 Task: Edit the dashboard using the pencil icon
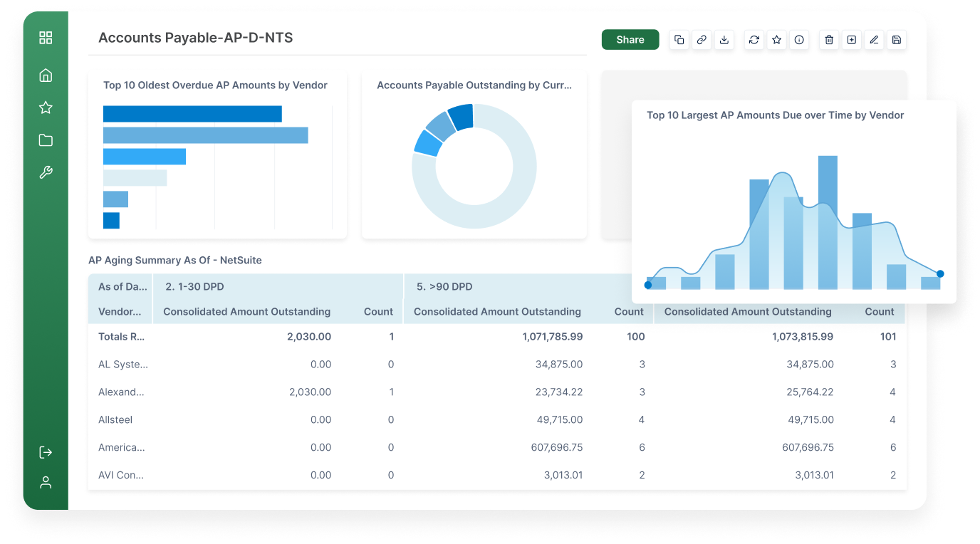(874, 40)
